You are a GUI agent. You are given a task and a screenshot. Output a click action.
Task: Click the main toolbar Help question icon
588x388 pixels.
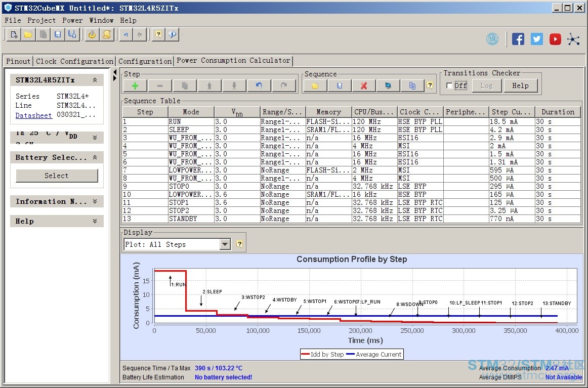(158, 35)
